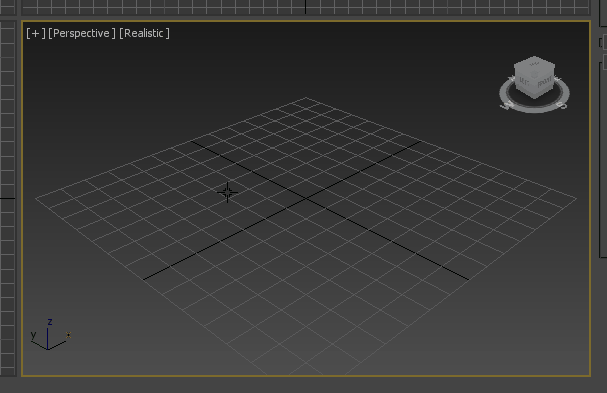
Task: Click the Left face of the ViewCube
Action: pos(524,82)
